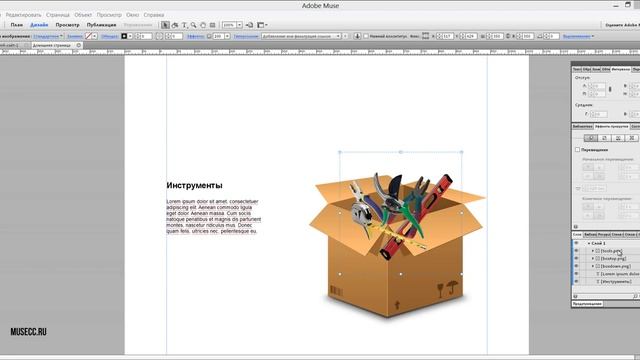Click the Инструменты heading on canvas
Screen dimensions: 640x360
[x=194, y=185]
